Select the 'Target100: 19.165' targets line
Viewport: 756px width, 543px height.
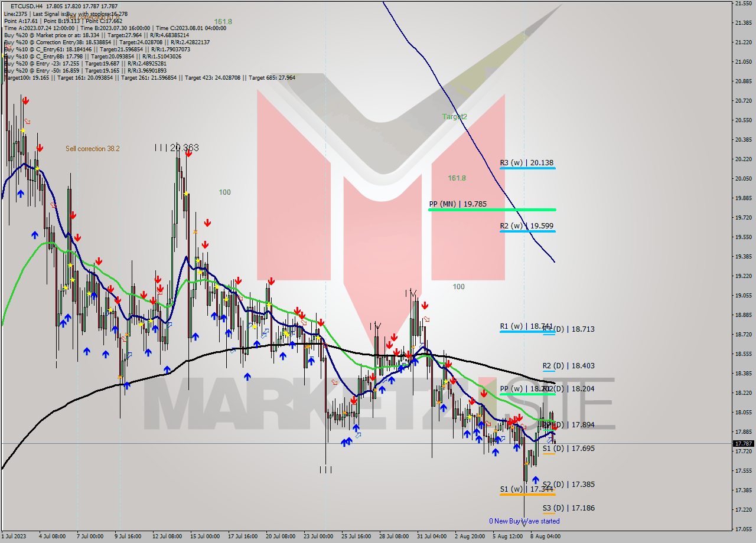click(149, 77)
